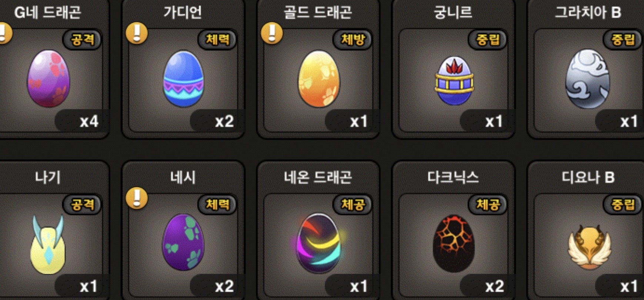Tap the exclamation badge on 네시 card
Image resolution: width=644 pixels, height=300 pixels.
click(x=137, y=198)
